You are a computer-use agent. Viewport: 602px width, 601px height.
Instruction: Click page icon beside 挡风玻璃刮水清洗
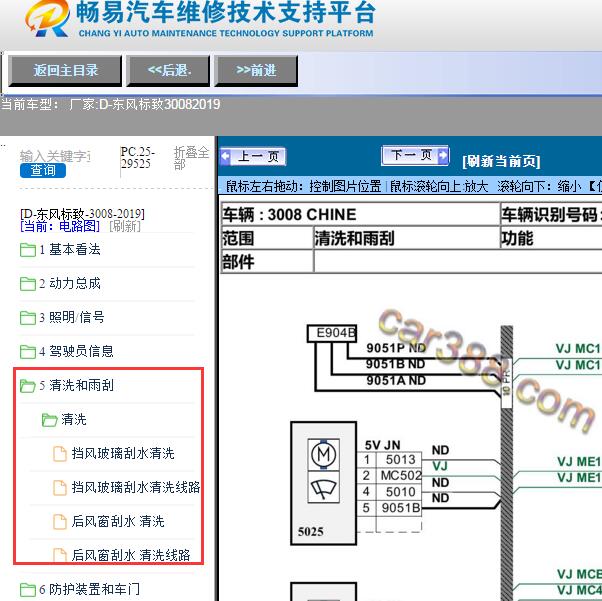(60, 454)
